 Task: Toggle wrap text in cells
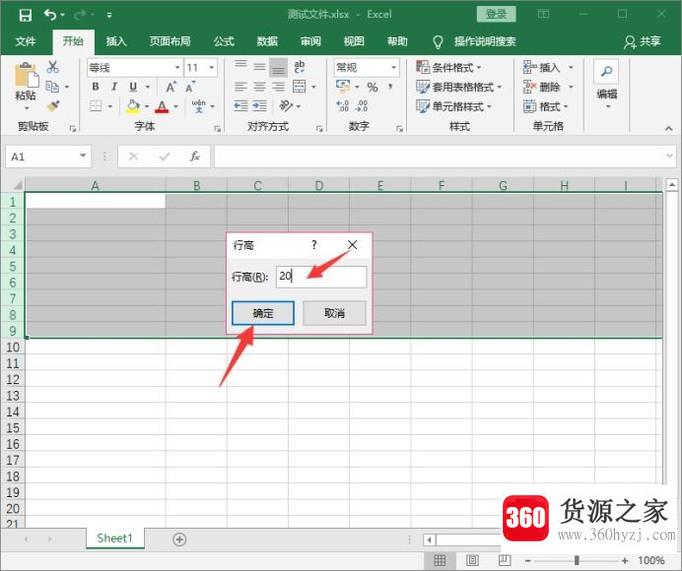point(299,67)
